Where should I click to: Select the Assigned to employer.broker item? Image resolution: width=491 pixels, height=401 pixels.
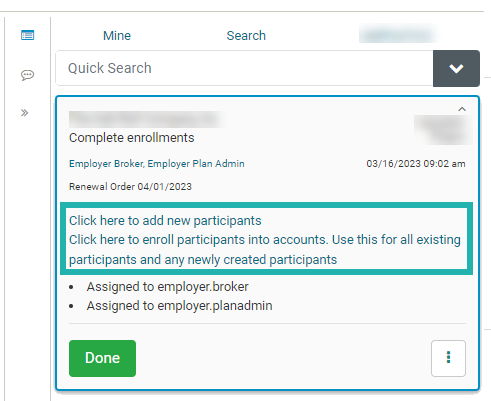pos(167,287)
